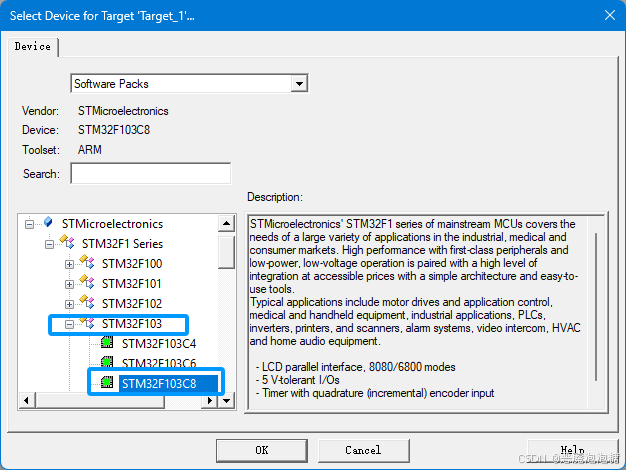This screenshot has height=470, width=626.
Task: Select STM32F101 tree label
Action: coord(132,284)
